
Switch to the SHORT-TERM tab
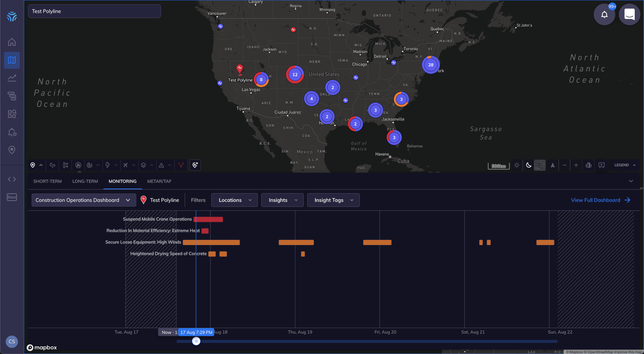48,181
